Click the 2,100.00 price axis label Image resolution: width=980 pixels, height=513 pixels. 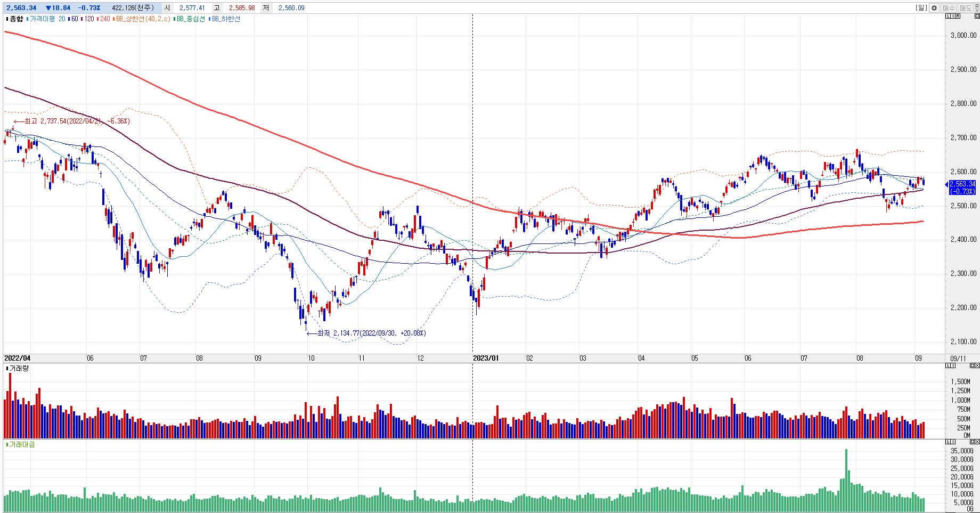tap(963, 341)
